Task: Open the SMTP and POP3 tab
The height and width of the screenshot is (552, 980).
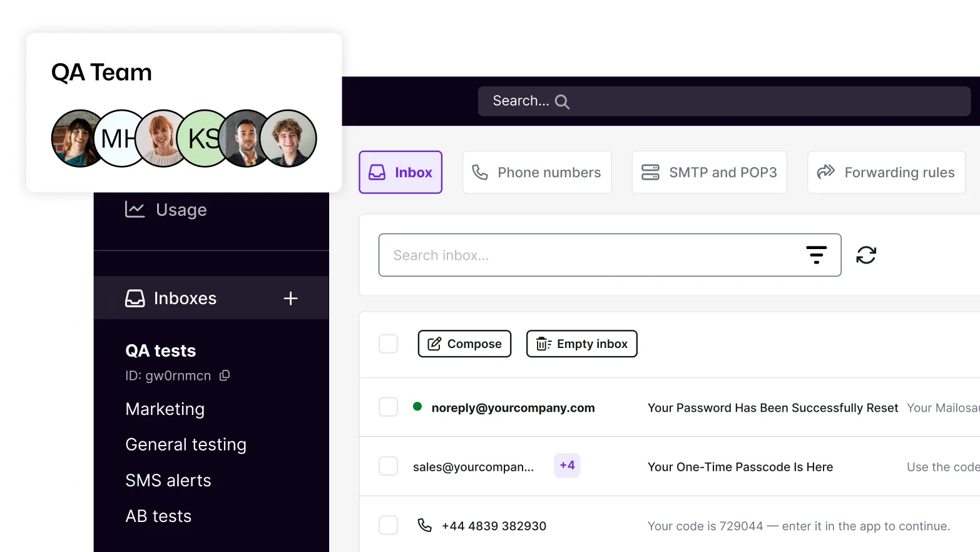Action: (x=709, y=172)
